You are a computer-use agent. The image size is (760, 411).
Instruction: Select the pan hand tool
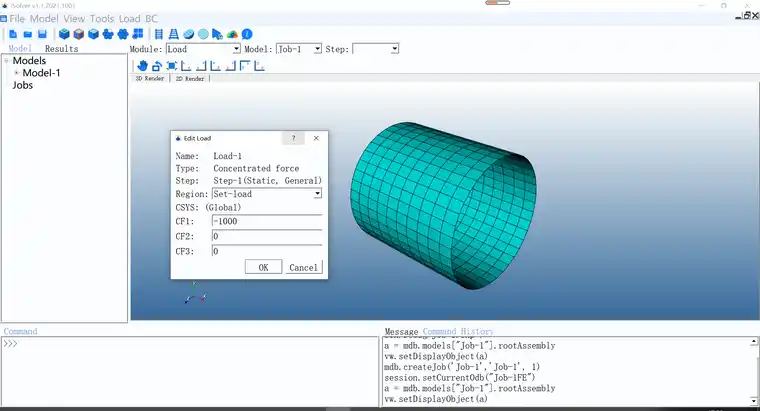tap(142, 66)
